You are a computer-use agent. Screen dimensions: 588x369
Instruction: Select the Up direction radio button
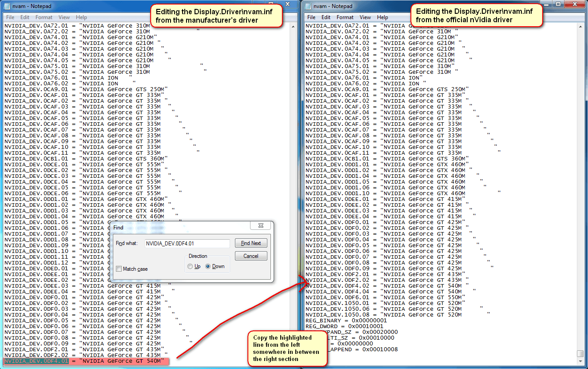(190, 266)
